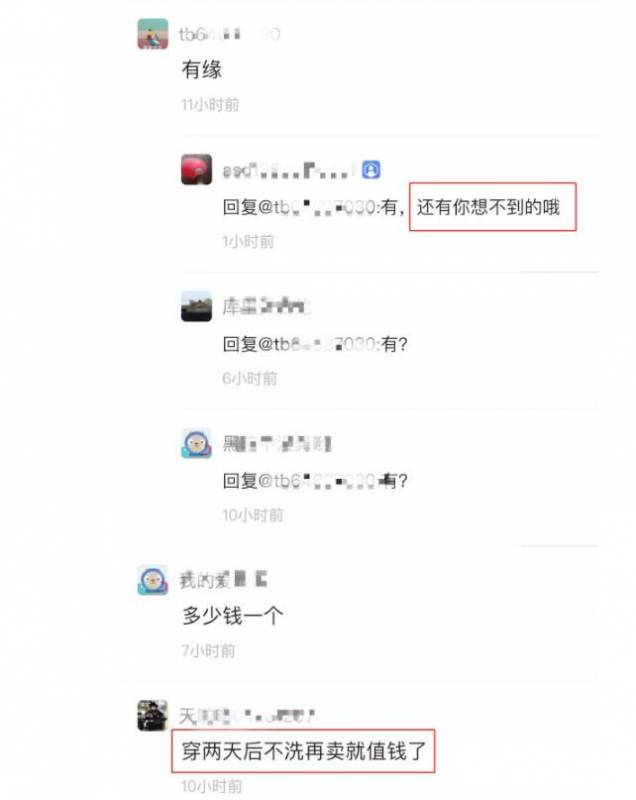636x800 pixels.
Task: Open the dark avatar of last commenter
Action: point(152,715)
